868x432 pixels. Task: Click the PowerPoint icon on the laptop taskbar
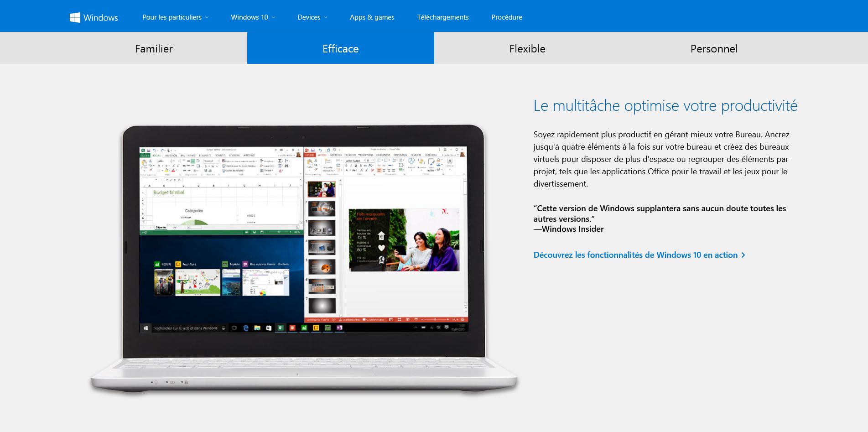coord(292,328)
